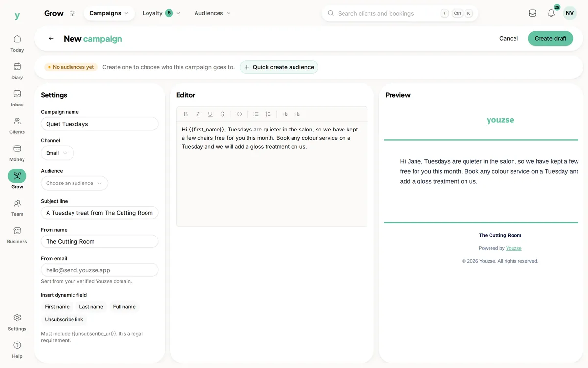Click the Sent from your verified Youzse domain note
Viewport: 588px width, 368px height.
click(x=86, y=281)
